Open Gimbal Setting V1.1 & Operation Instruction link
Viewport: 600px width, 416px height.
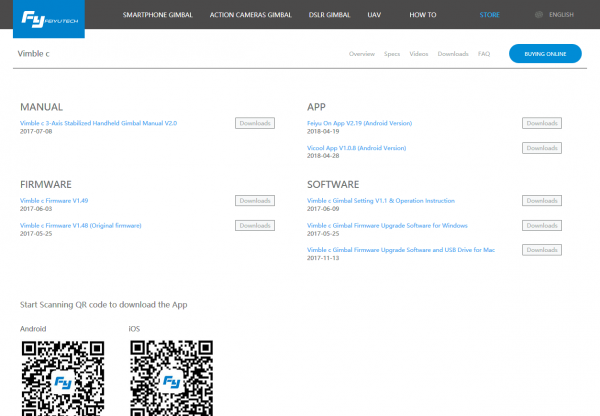coord(381,201)
